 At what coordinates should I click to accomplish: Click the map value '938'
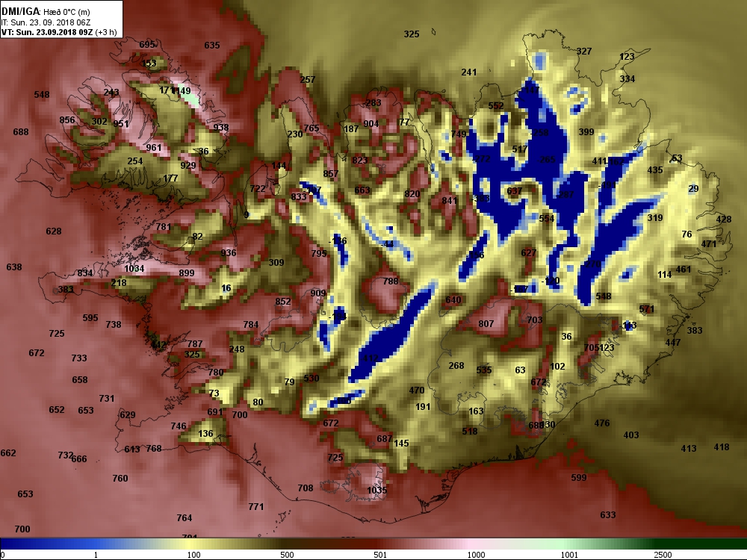pyautogui.click(x=221, y=127)
